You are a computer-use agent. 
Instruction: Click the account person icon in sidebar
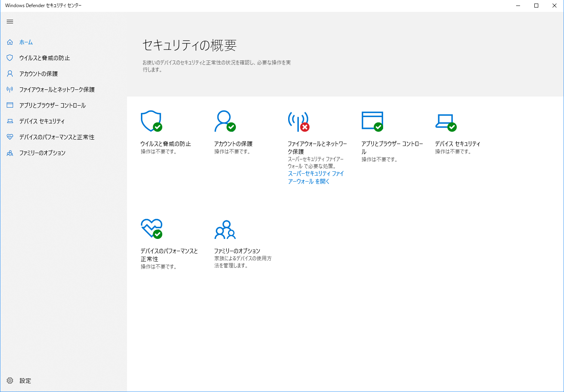pyautogui.click(x=10, y=74)
